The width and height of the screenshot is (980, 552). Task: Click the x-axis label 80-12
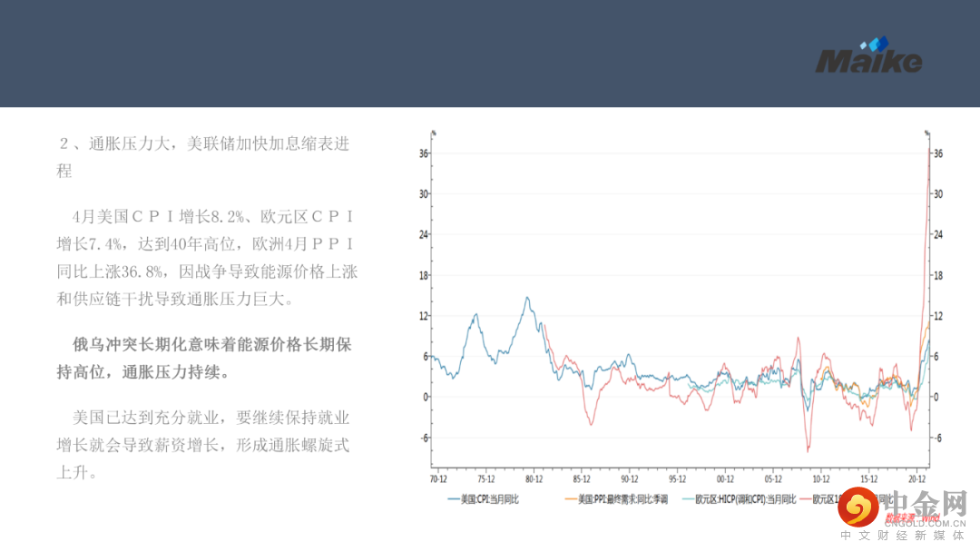pyautogui.click(x=534, y=479)
